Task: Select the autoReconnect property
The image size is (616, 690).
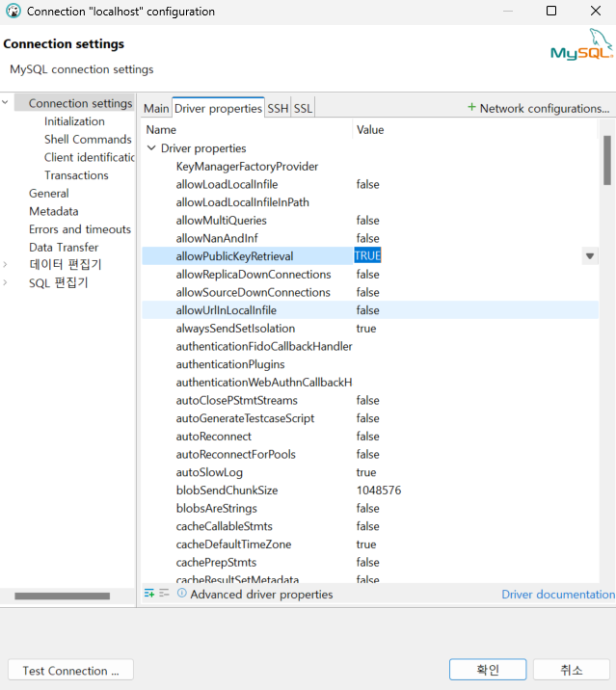Action: (214, 437)
